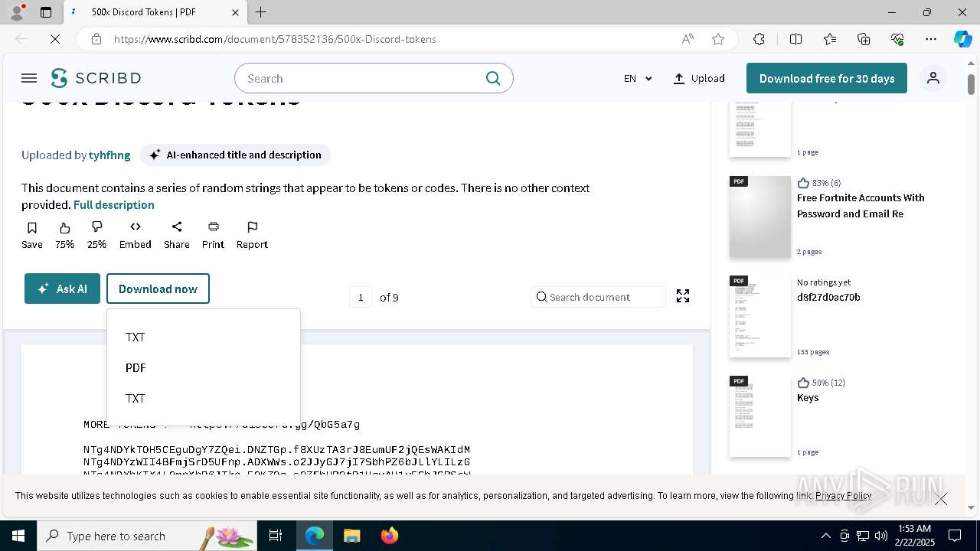
Task: Click the search magnifier icon
Action: click(493, 78)
